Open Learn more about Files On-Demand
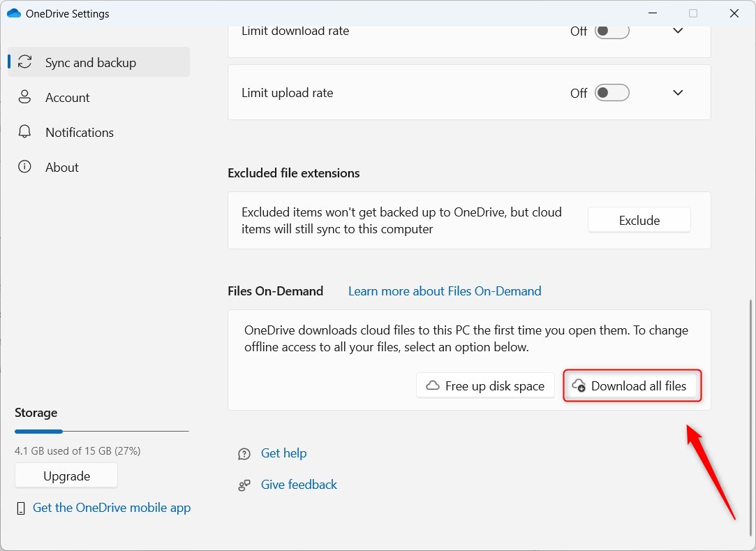 click(x=445, y=291)
